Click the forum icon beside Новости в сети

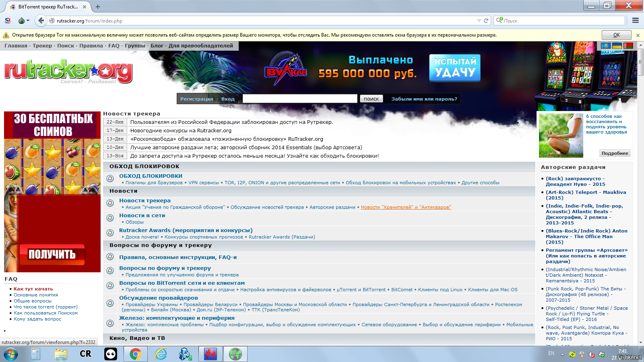tap(110, 218)
